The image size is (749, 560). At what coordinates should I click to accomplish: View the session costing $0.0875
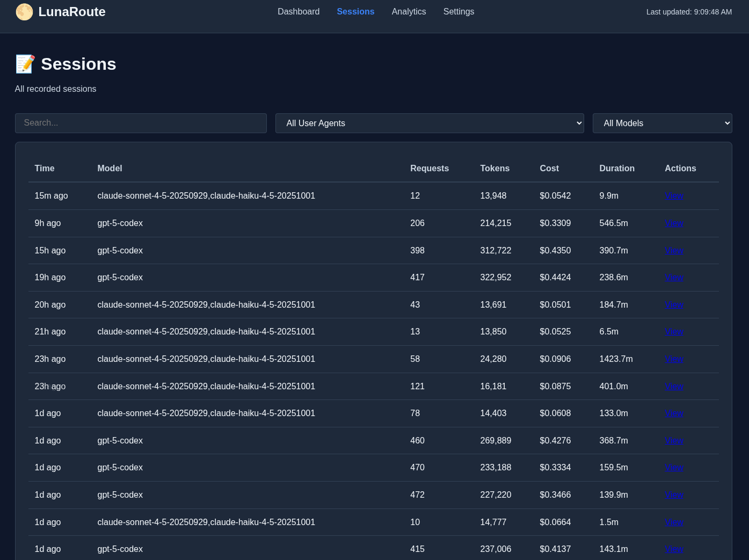coord(674,387)
